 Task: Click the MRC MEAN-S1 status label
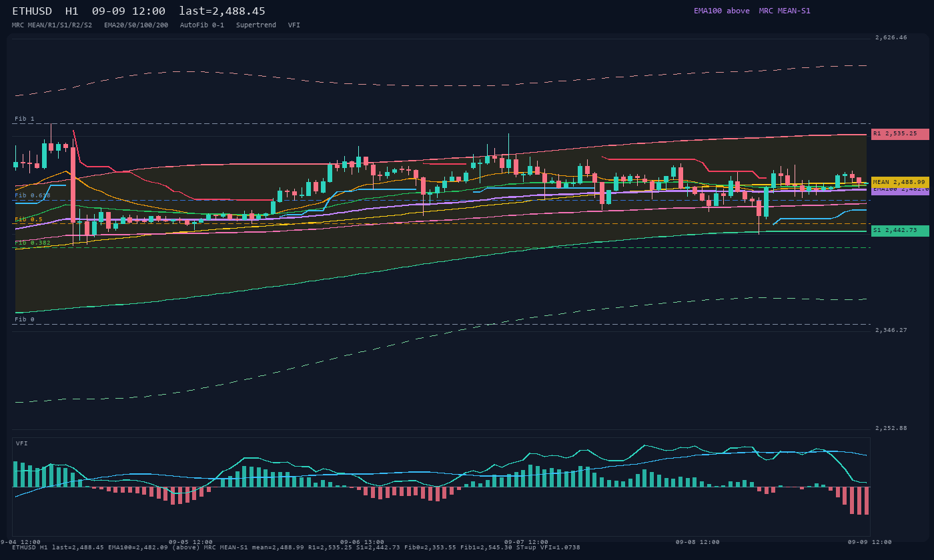(x=785, y=11)
